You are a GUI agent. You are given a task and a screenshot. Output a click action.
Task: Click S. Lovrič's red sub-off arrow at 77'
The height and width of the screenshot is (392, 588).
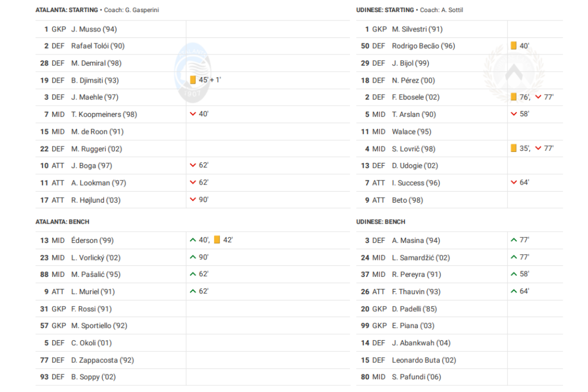[538, 148]
